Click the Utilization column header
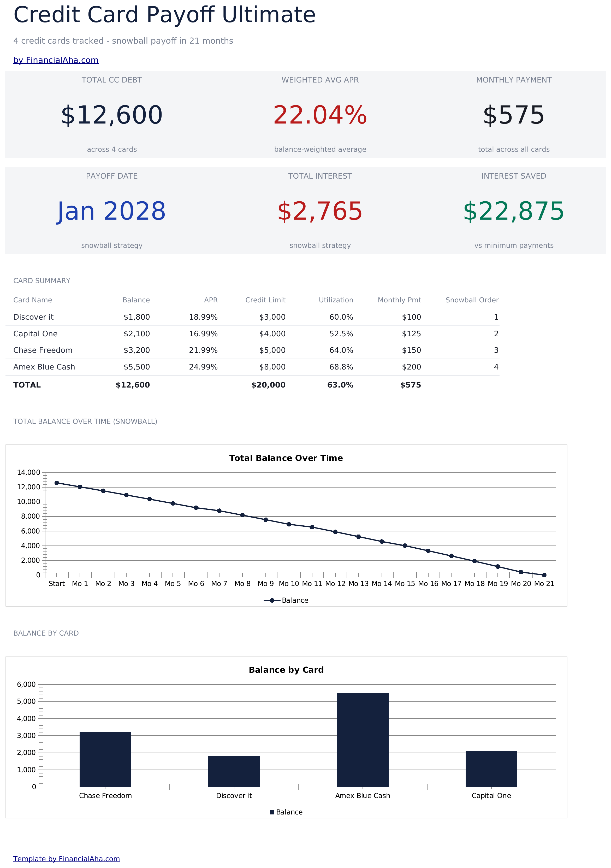Image resolution: width=611 pixels, height=868 pixels. [336, 300]
